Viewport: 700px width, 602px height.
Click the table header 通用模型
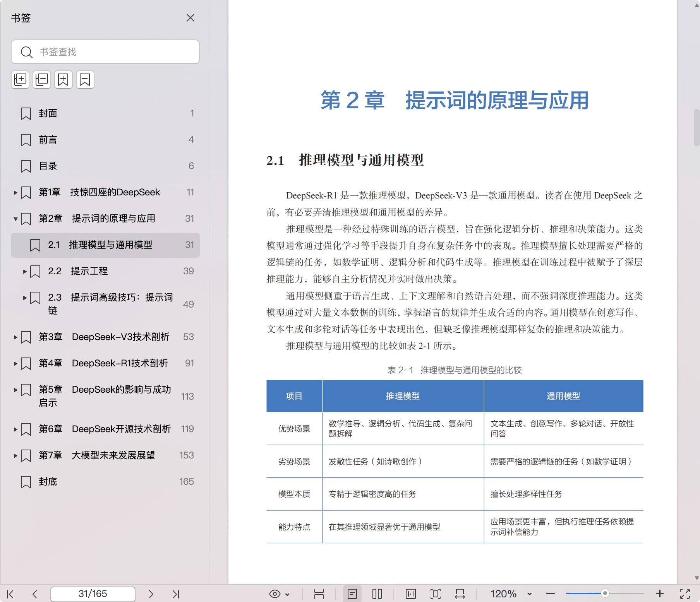tap(563, 396)
